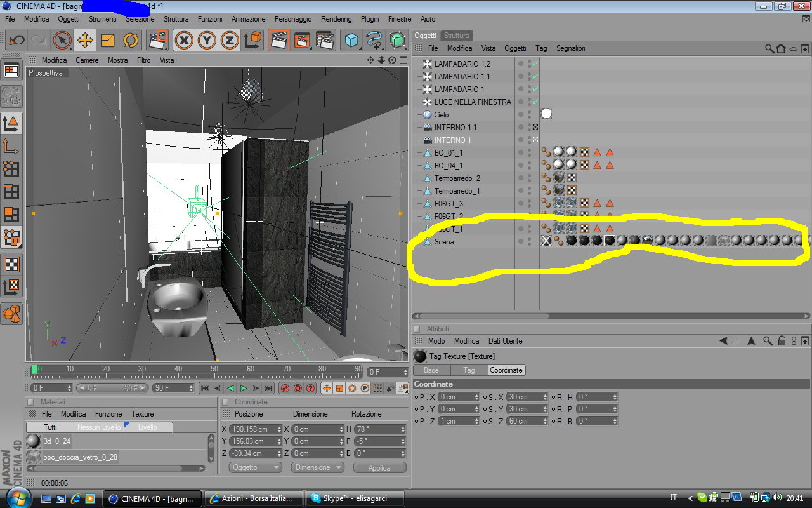
Task: Click the Applica button
Action: coord(379,467)
